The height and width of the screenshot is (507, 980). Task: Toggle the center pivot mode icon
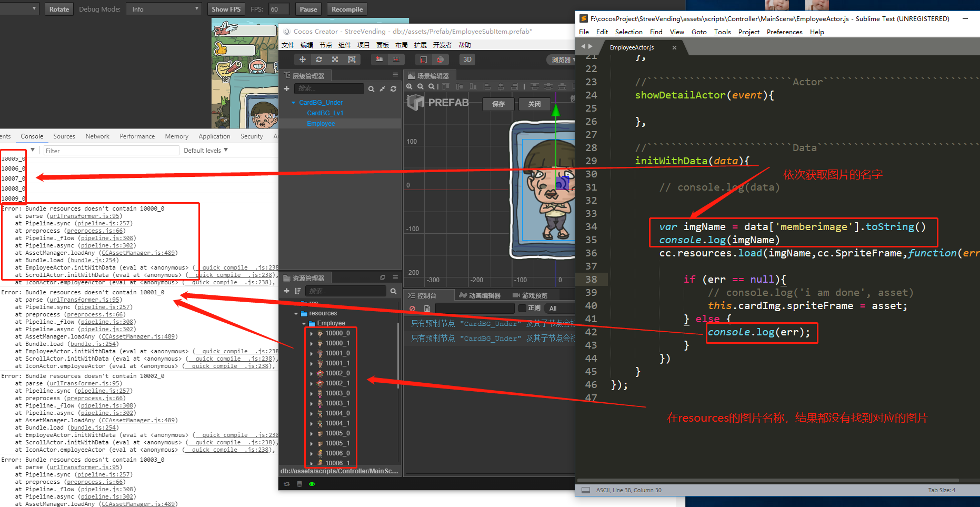(396, 59)
